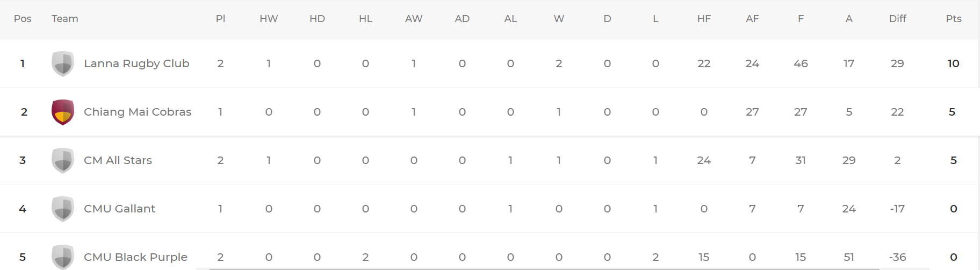980x270 pixels.
Task: Click the CMU Black Purple shield logo
Action: [x=63, y=257]
